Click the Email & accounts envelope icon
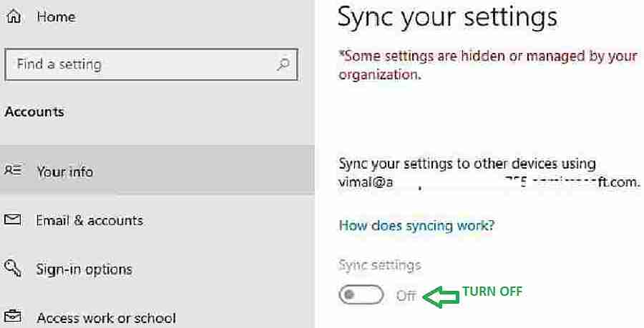644x328 pixels. (x=13, y=220)
